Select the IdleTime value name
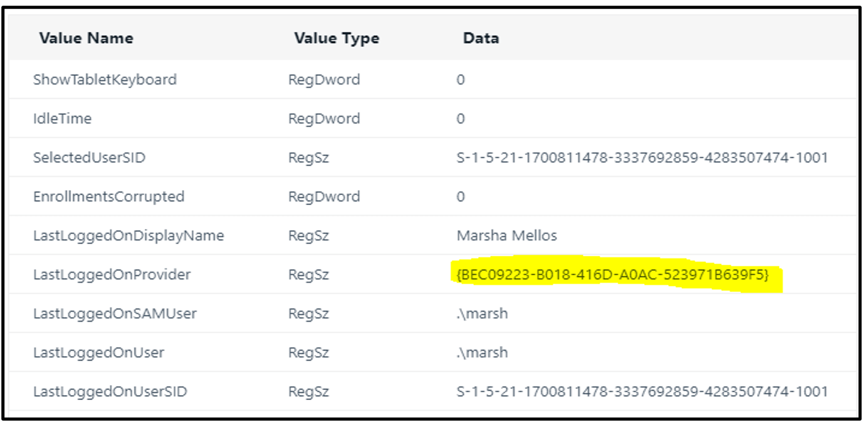The height and width of the screenshot is (422, 868). tap(62, 119)
